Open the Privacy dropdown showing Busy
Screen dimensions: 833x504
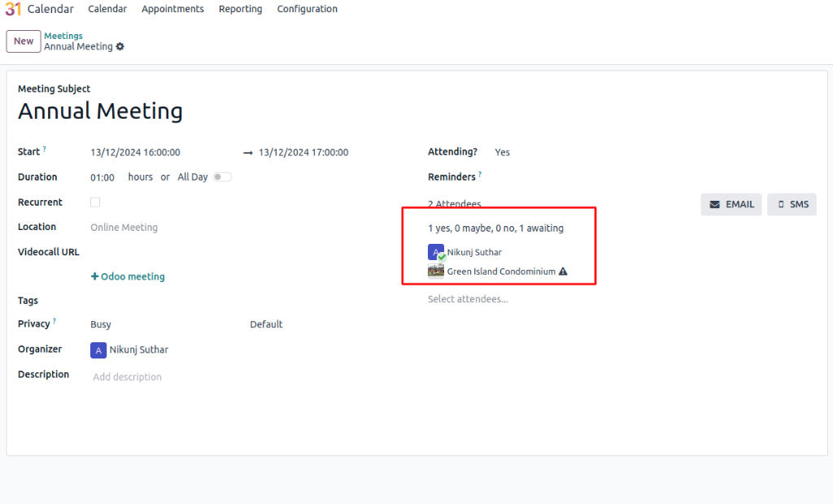pos(163,324)
